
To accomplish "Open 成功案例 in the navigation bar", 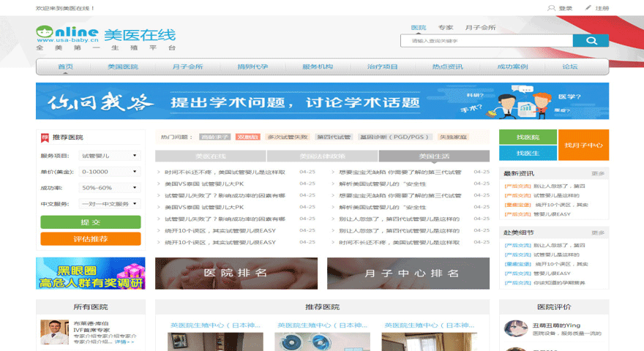I will click(x=512, y=67).
